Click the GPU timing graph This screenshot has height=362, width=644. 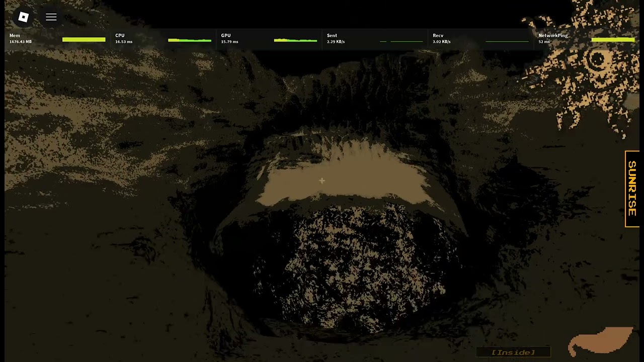pyautogui.click(x=296, y=40)
